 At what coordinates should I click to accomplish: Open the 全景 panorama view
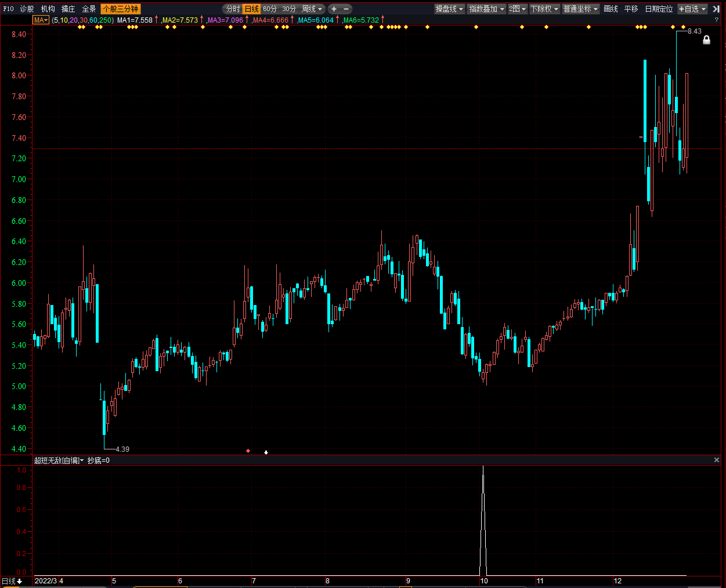pos(89,9)
